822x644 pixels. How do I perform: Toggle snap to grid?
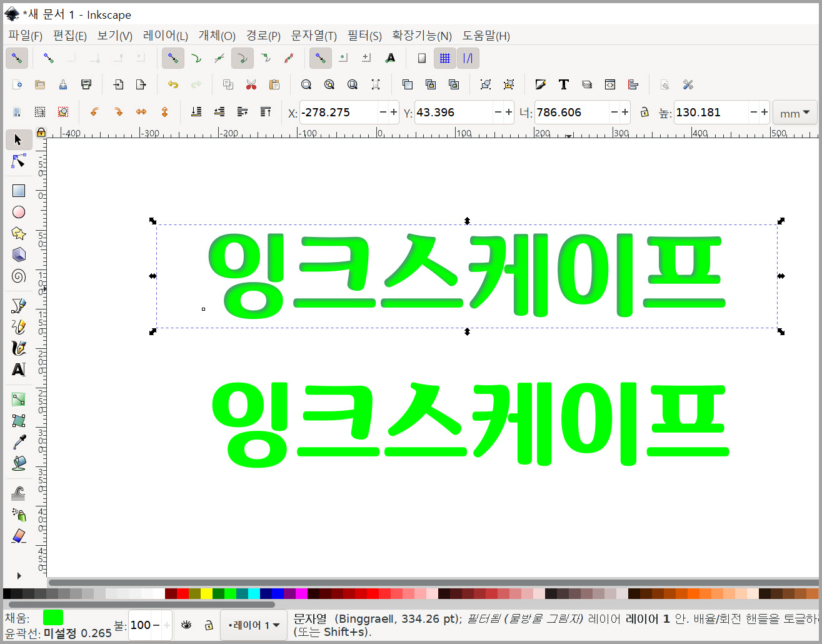(x=445, y=58)
